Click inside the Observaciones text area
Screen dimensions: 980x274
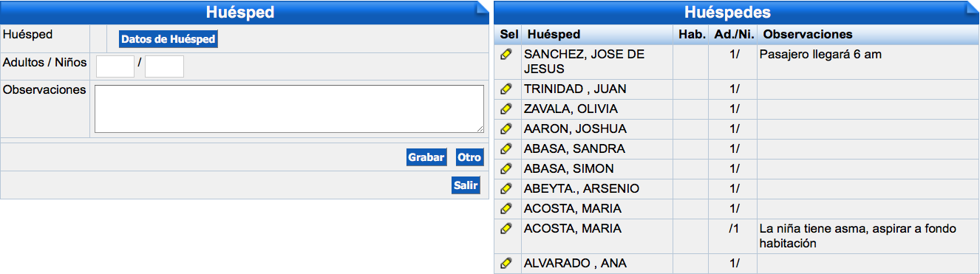(289, 109)
